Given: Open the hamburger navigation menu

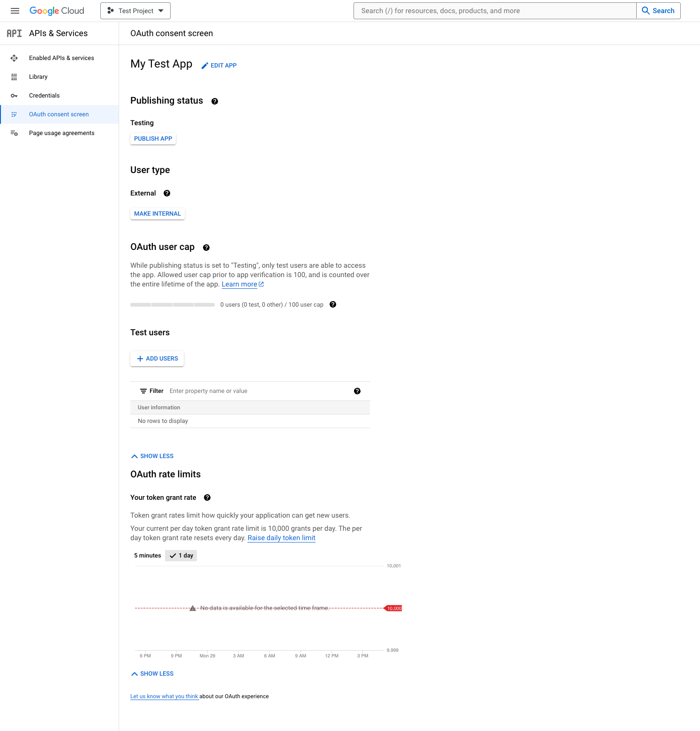Looking at the screenshot, I should 15,11.
